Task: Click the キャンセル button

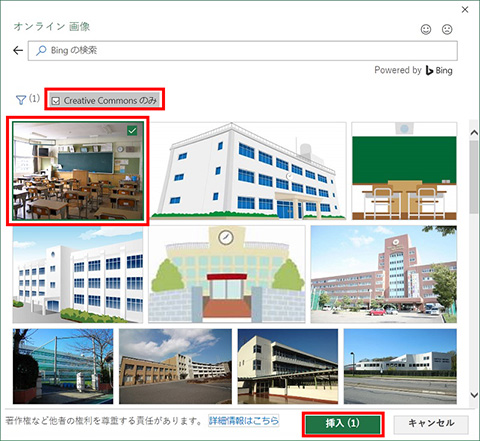Action: 431,424
